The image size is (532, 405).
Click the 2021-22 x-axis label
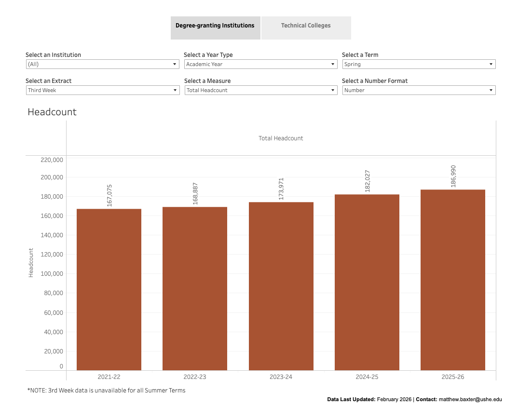coord(109,377)
